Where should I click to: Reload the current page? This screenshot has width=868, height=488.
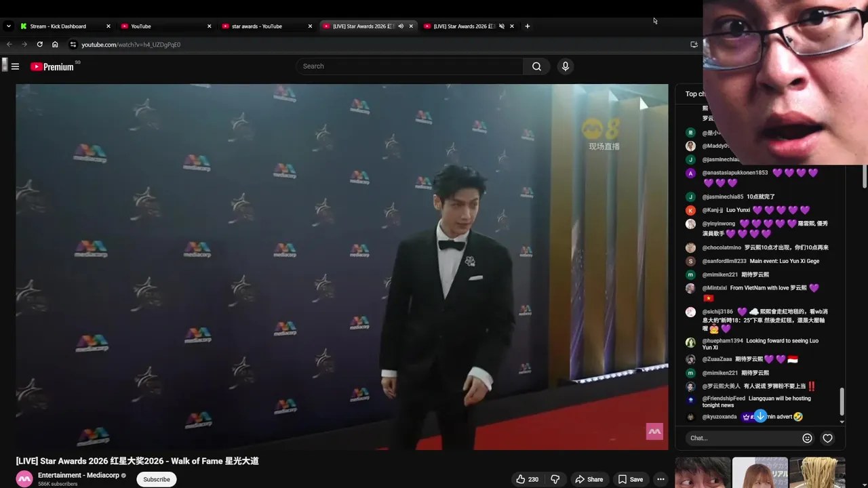point(39,45)
